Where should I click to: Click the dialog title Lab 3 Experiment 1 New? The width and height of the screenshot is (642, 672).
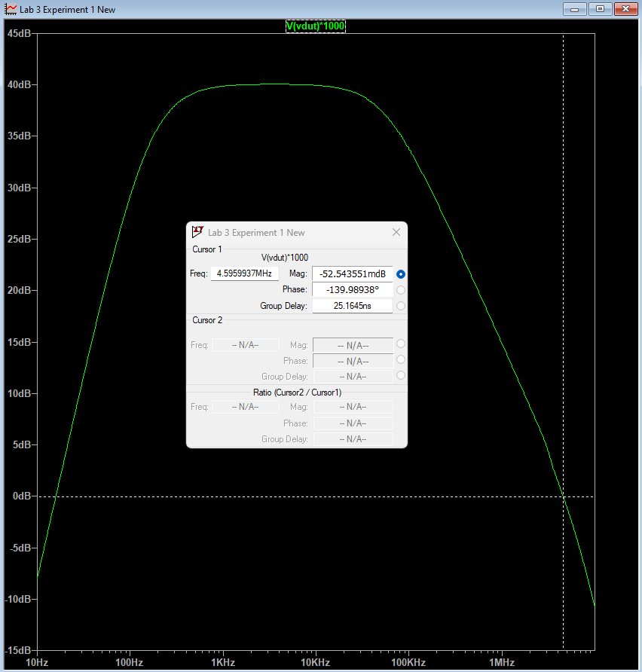[x=256, y=233]
